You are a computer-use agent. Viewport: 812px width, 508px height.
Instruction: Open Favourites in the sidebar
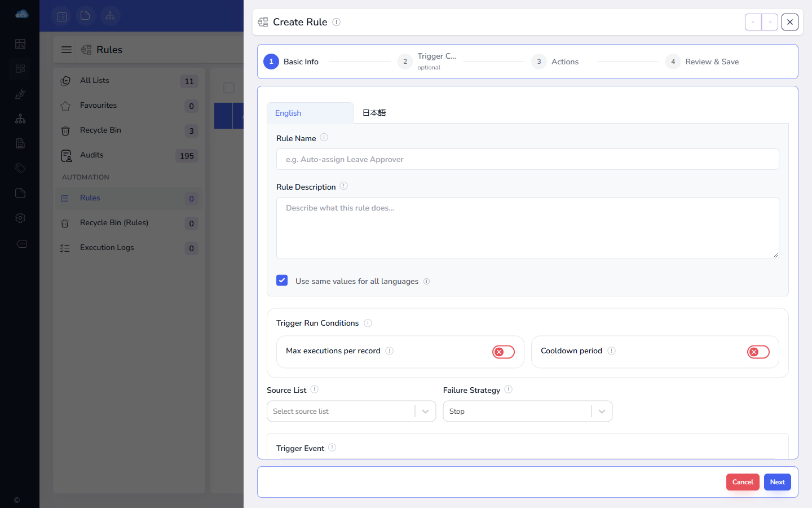[129, 106]
